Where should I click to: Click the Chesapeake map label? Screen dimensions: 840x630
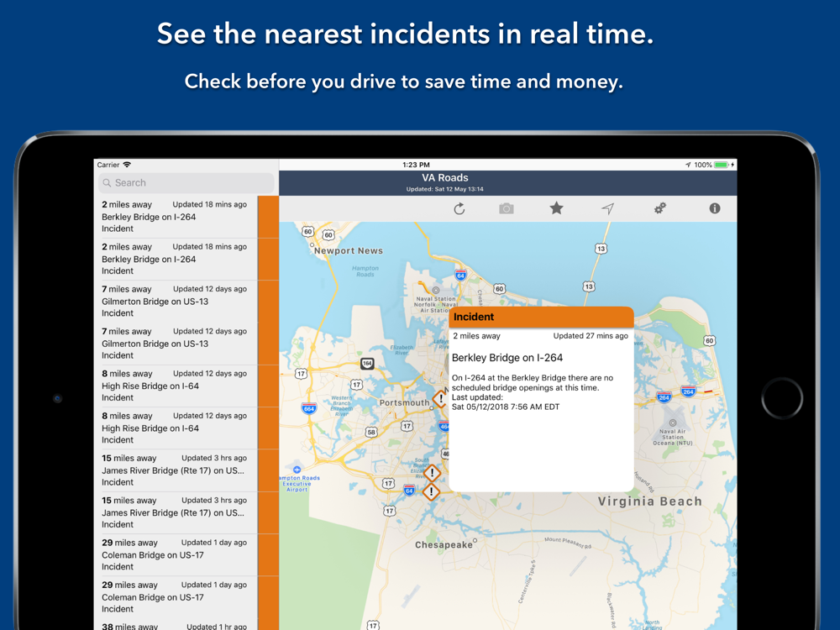point(444,545)
